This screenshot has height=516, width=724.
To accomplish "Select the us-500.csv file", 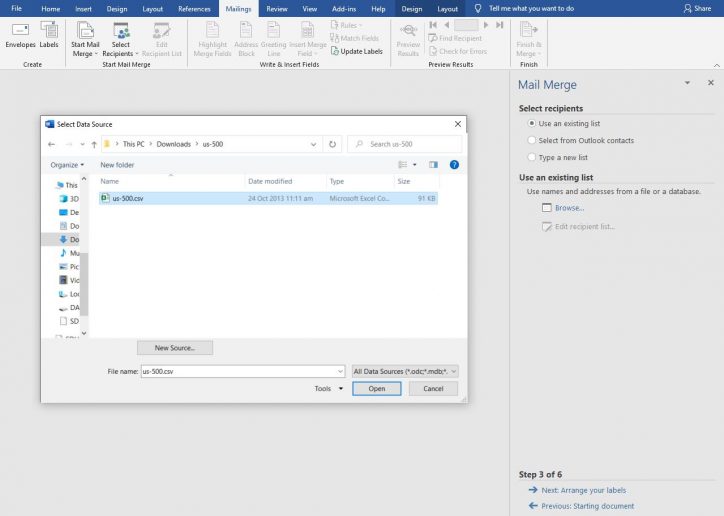I will [268, 198].
